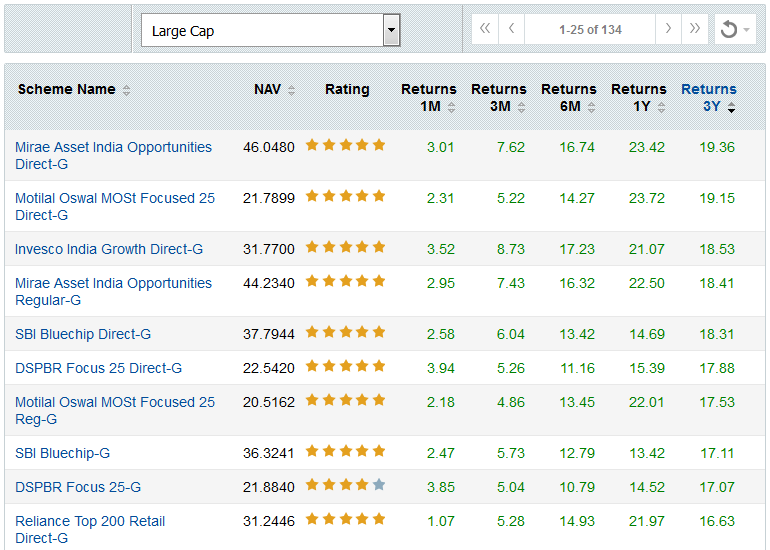Click NAV value 37.7944

[269, 334]
